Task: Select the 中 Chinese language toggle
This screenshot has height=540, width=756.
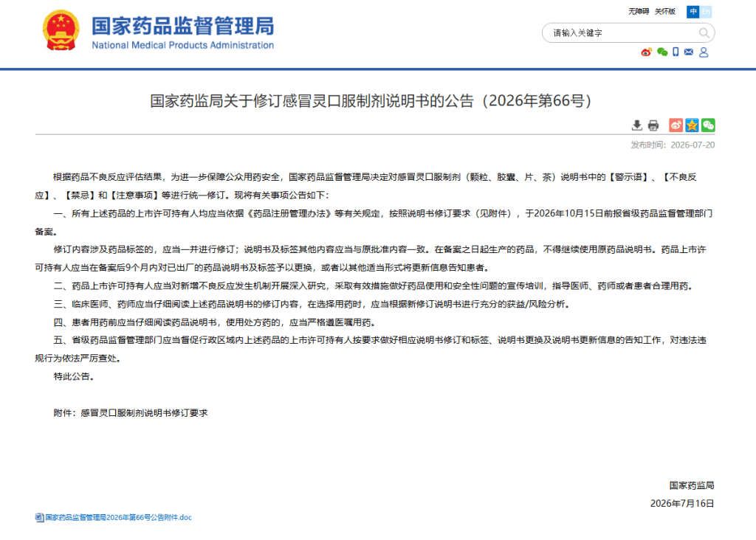Action: [693, 12]
